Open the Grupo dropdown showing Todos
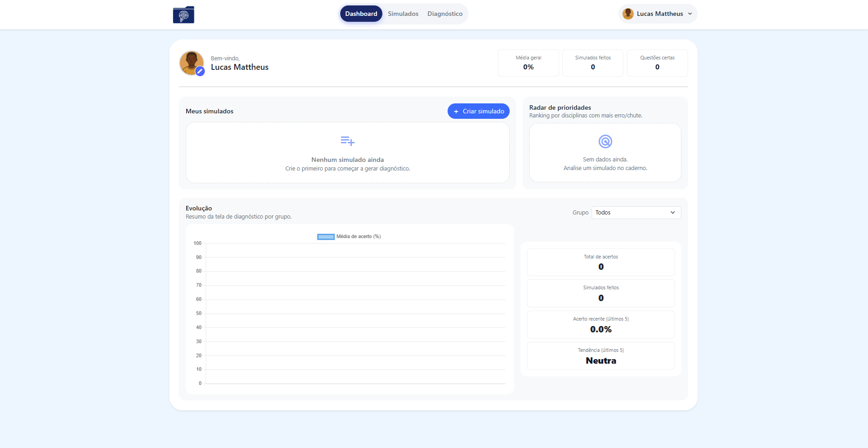868x448 pixels. [636, 213]
